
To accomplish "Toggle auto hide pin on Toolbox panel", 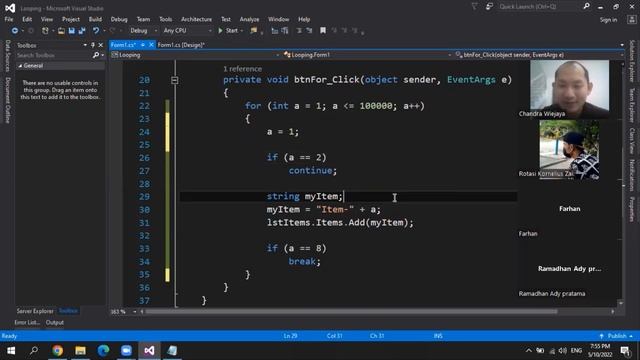I will pos(93,45).
